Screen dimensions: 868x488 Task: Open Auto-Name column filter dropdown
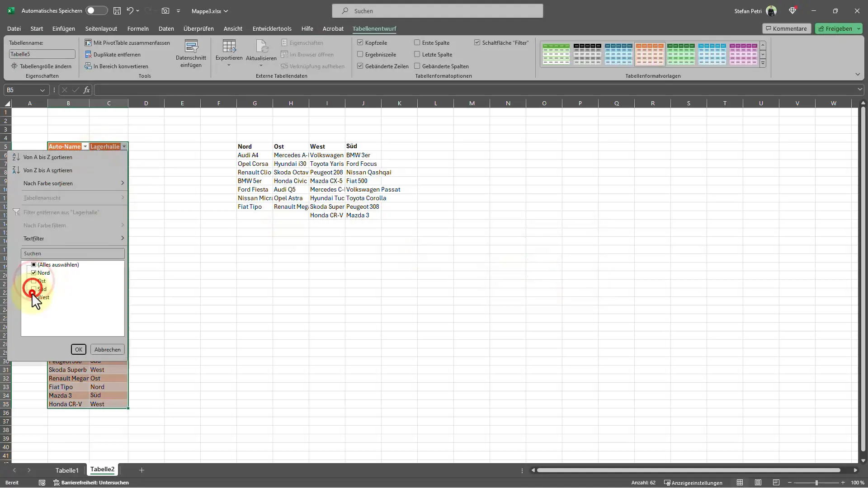pos(85,147)
